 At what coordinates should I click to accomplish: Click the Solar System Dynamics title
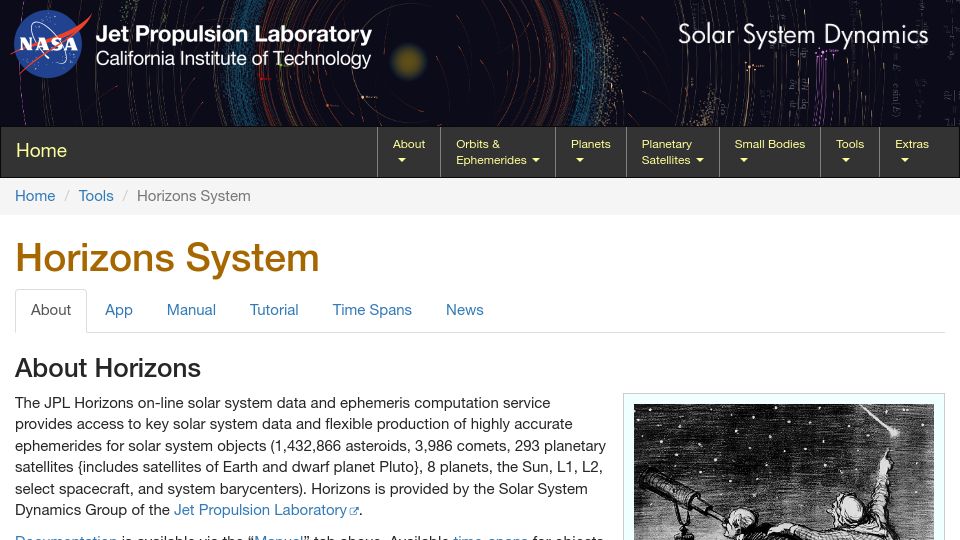[x=803, y=35]
